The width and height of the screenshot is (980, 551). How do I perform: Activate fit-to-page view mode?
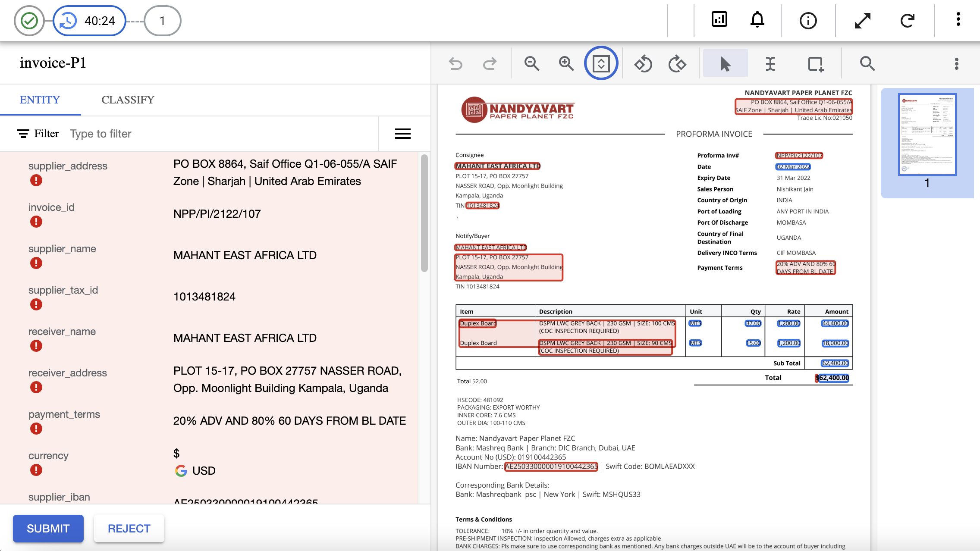coord(601,63)
